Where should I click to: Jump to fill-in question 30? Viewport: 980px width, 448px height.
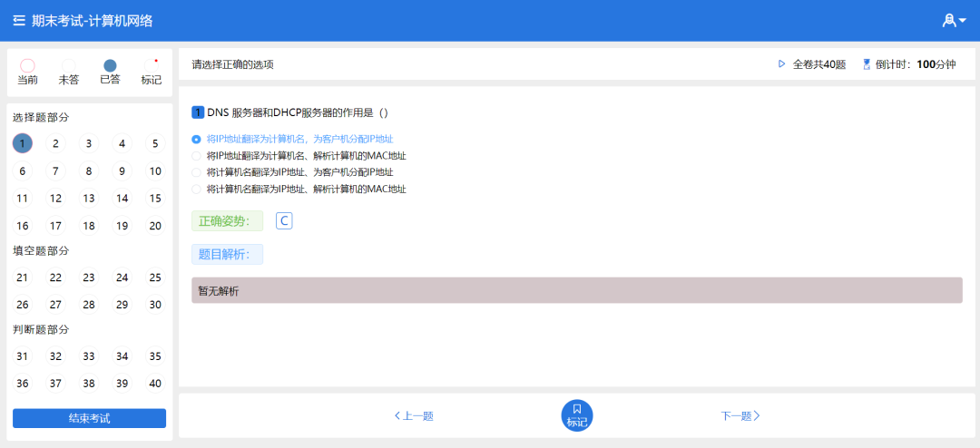[155, 305]
